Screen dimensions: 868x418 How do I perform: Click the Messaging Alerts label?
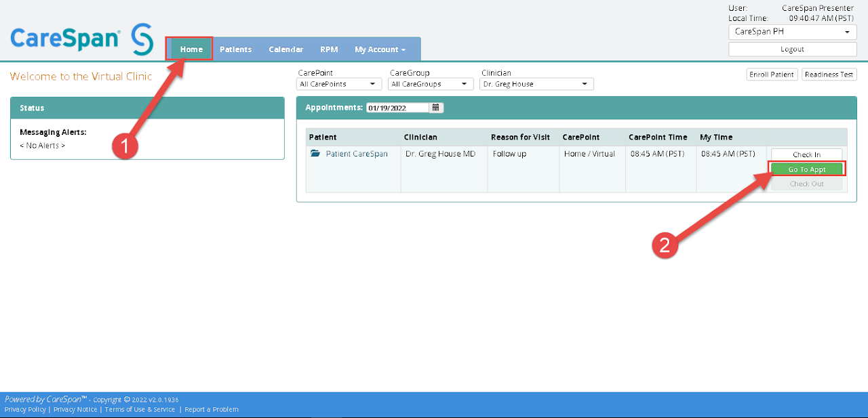coord(53,132)
